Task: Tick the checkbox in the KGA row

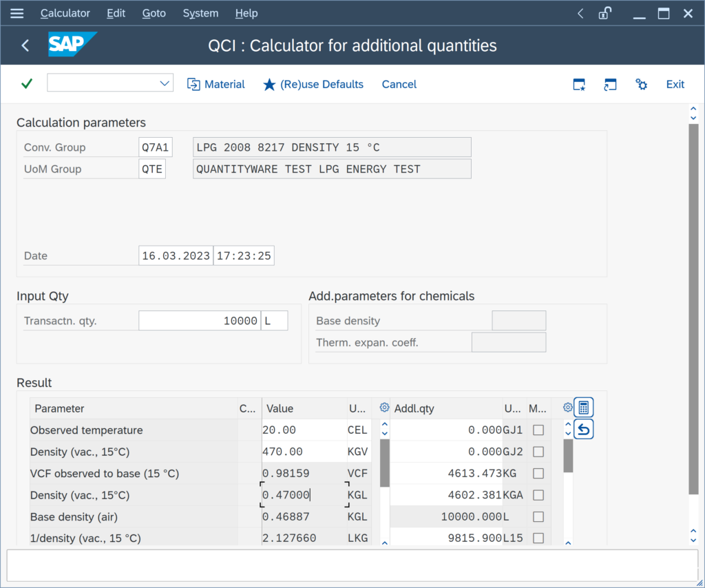Action: [538, 494]
